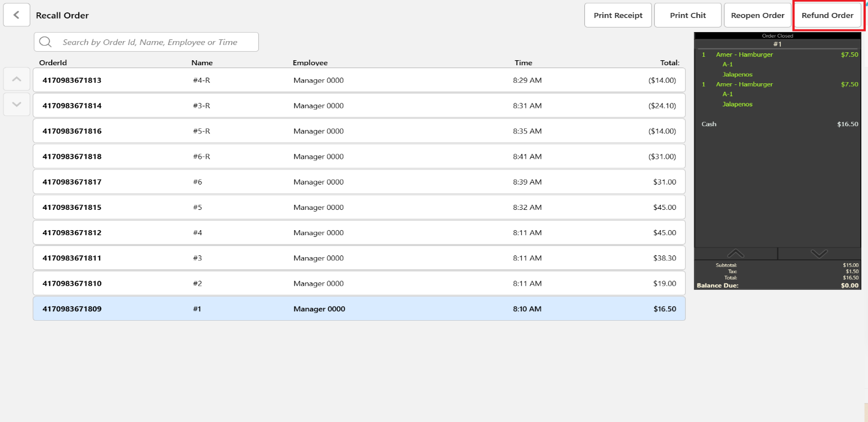Click the Refund Order button
The width and height of the screenshot is (868, 422).
click(x=827, y=15)
